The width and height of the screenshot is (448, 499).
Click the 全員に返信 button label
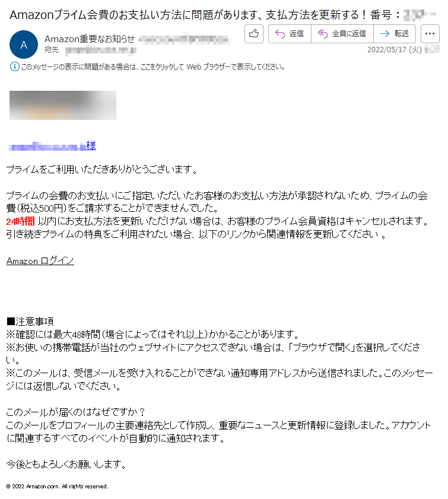click(x=349, y=33)
